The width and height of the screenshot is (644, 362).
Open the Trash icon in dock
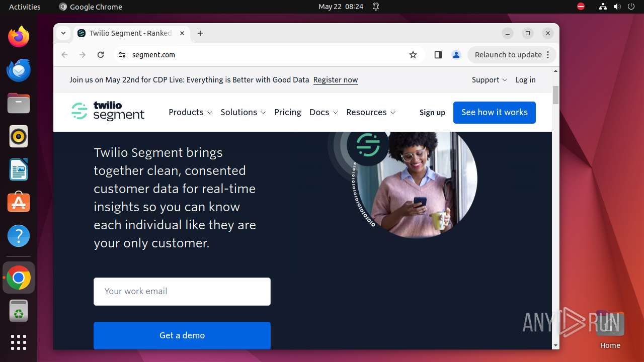pyautogui.click(x=19, y=311)
